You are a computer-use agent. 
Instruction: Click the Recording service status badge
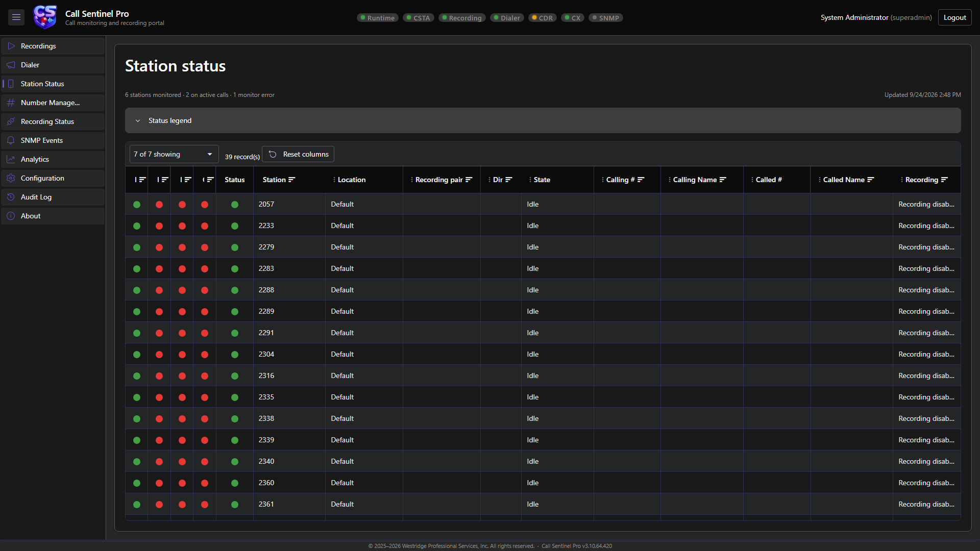pyautogui.click(x=462, y=18)
